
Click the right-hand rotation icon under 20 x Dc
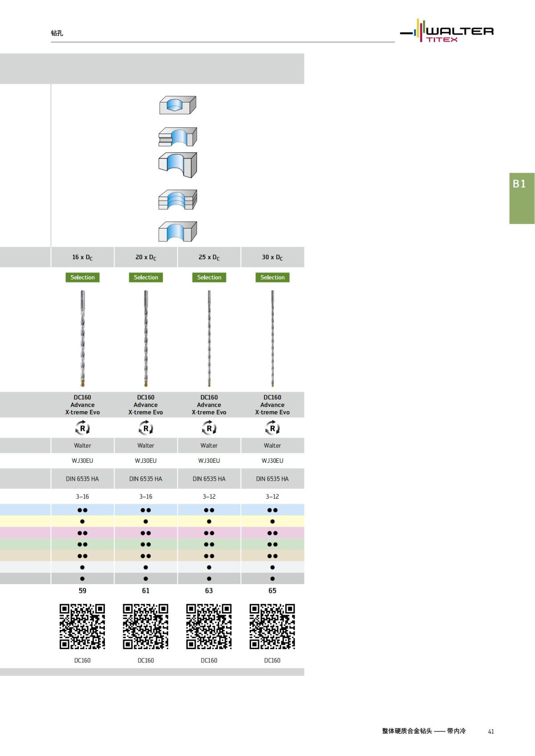(x=146, y=428)
